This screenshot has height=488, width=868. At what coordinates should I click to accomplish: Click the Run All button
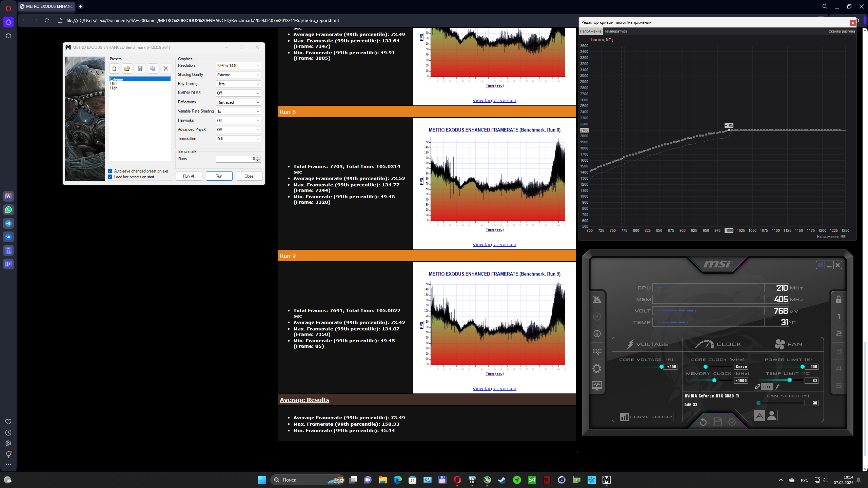click(189, 176)
